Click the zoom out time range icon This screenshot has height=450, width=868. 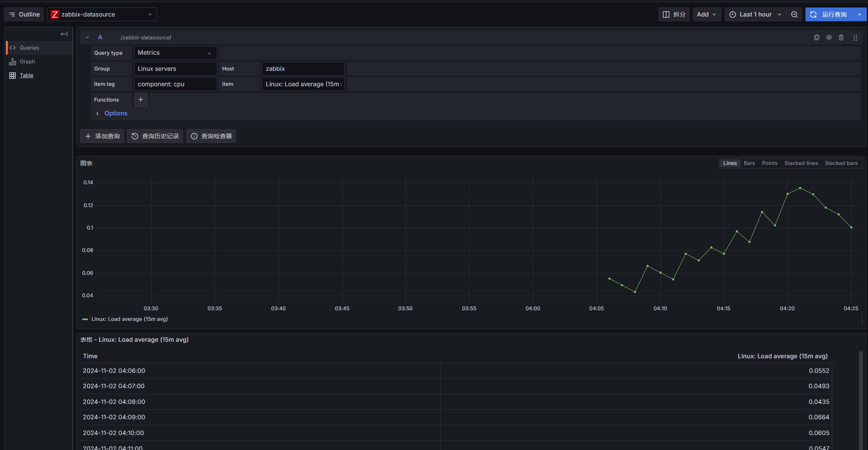pyautogui.click(x=794, y=15)
